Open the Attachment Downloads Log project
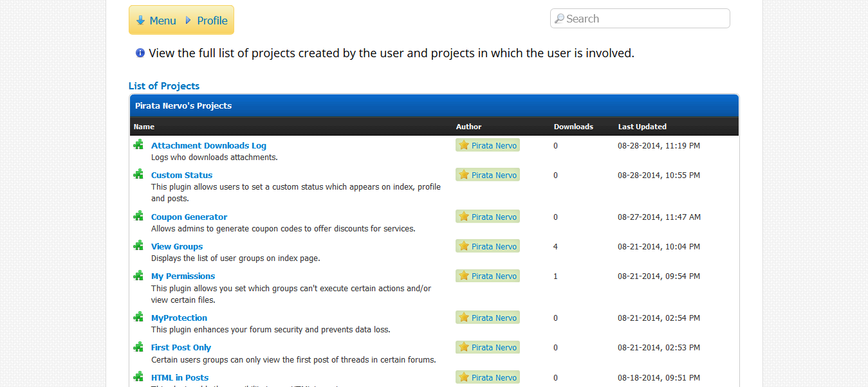Screen dimensions: 868x387 (208, 145)
